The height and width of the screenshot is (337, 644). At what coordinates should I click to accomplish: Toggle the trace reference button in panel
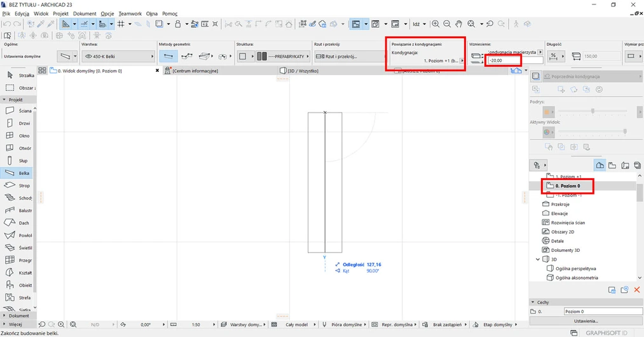point(535,76)
